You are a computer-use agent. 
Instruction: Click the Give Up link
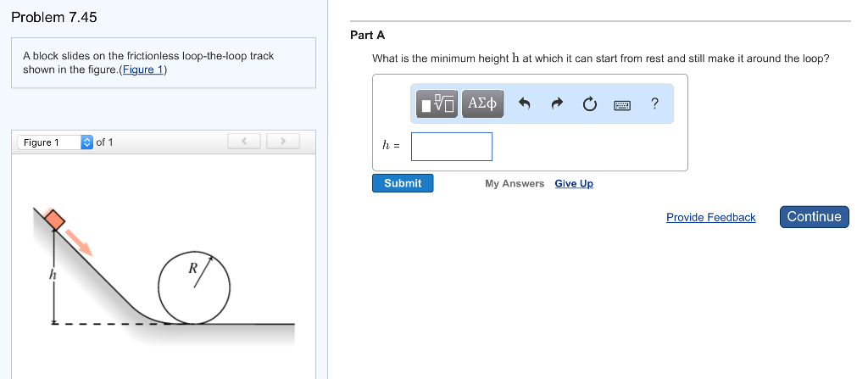[x=574, y=183]
